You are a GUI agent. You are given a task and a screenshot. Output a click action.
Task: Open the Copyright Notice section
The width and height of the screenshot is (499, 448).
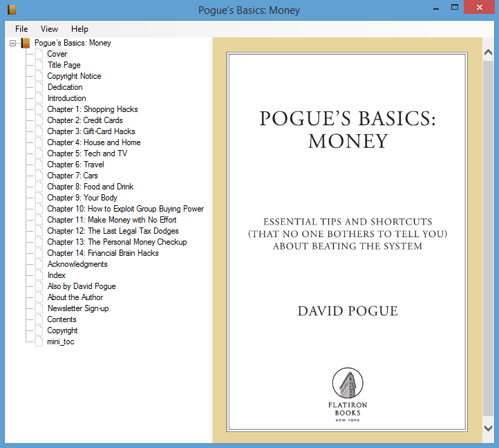(x=74, y=76)
